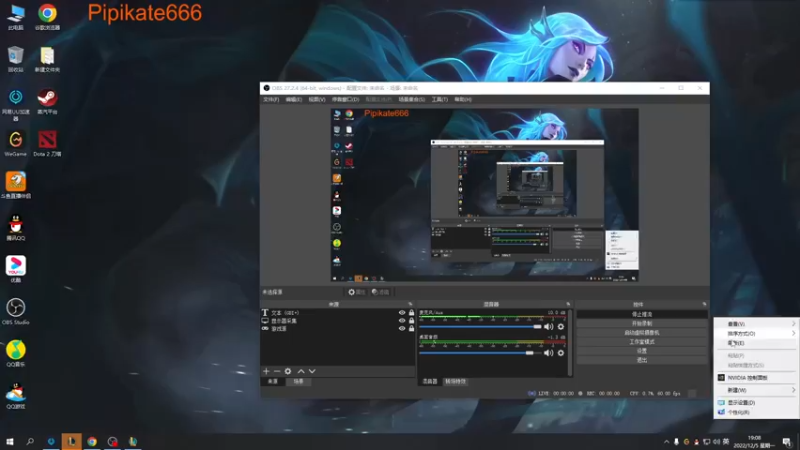Click the Properties button above sources panel
The width and height of the screenshot is (800, 450).
pos(357,292)
